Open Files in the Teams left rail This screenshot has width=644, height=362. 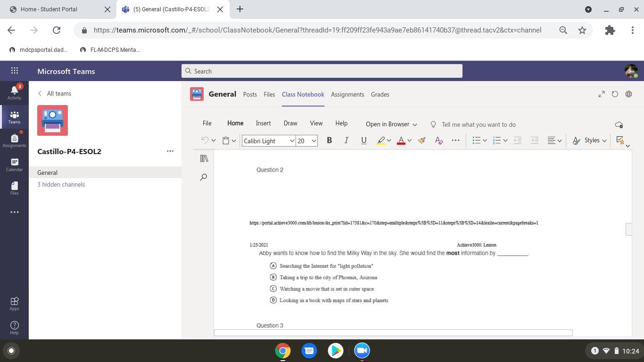pyautogui.click(x=14, y=188)
